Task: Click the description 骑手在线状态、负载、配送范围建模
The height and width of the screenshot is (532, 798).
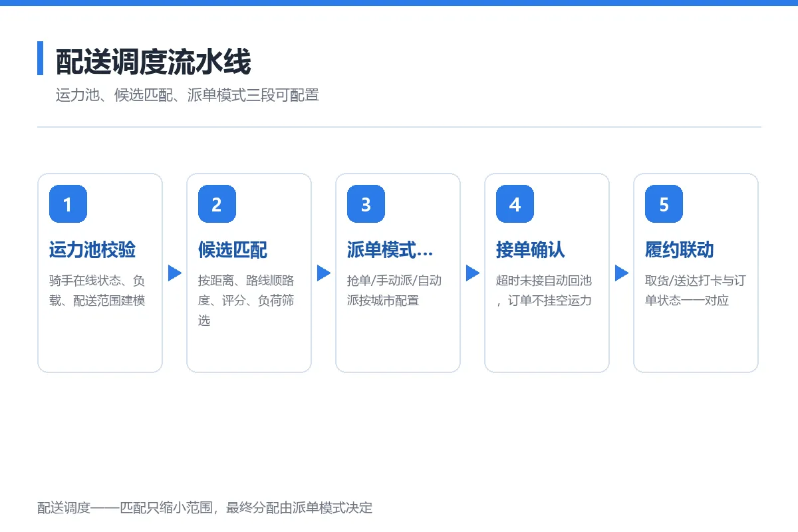Action: (x=97, y=291)
